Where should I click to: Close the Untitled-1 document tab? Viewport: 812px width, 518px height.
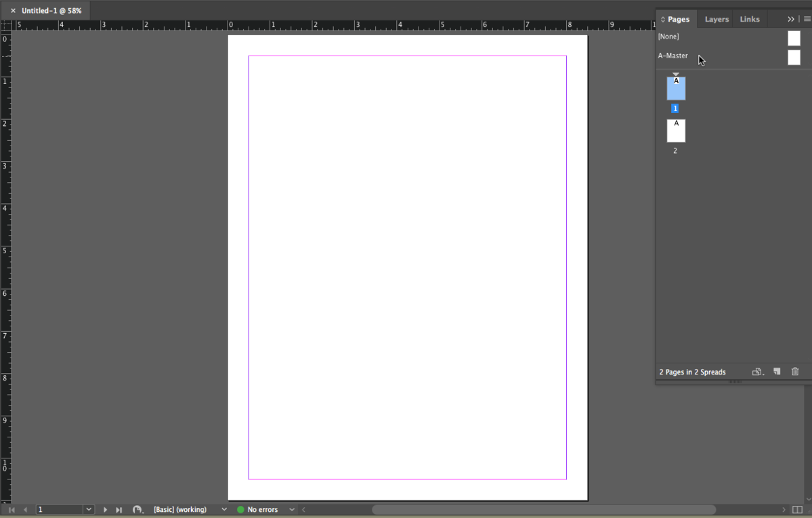13,11
